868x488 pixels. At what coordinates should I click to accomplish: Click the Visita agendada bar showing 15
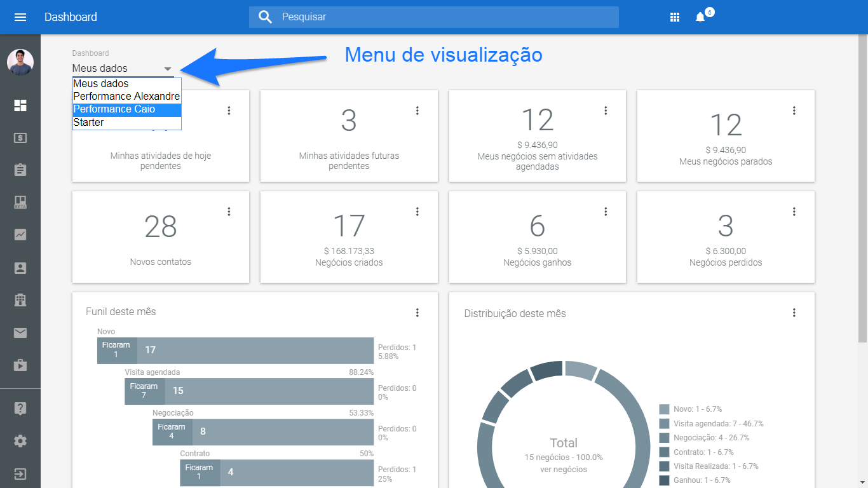(269, 391)
